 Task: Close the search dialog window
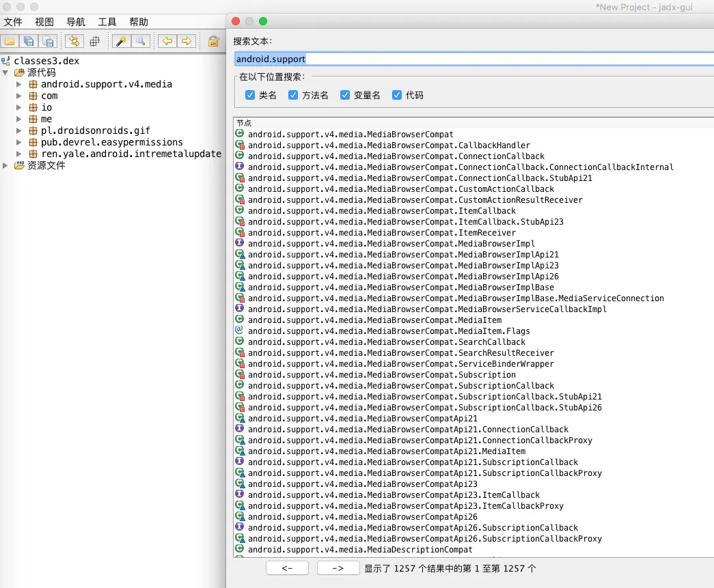[236, 21]
